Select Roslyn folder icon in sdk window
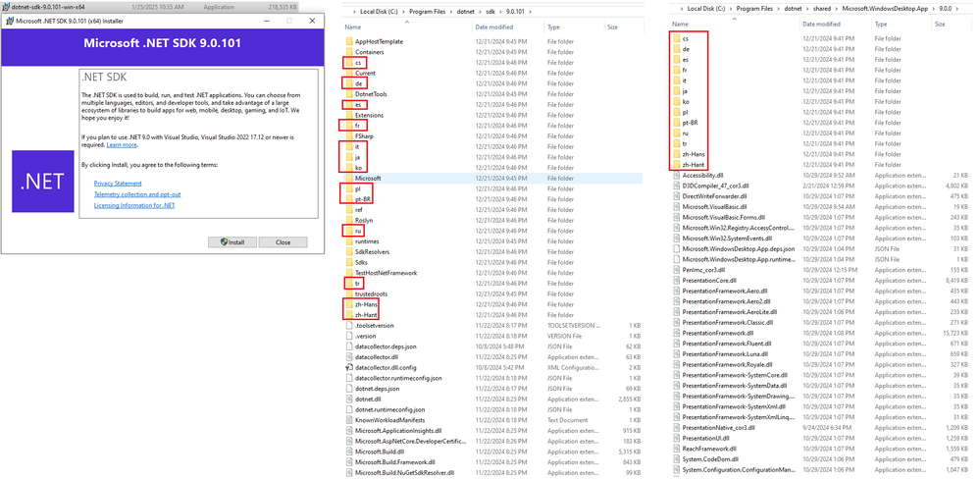Viewport: 980px width, 479px height. tap(349, 220)
